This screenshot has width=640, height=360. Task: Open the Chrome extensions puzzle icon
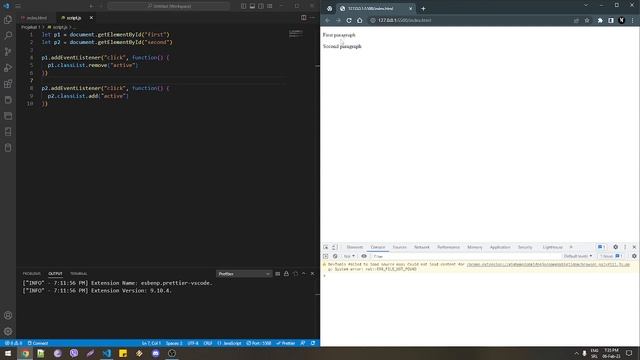pos(600,20)
